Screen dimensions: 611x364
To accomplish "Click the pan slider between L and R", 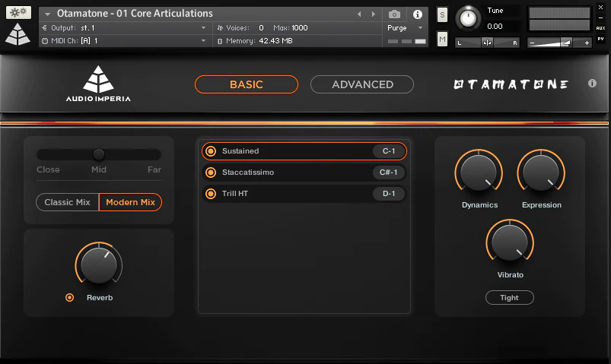I will [x=487, y=43].
